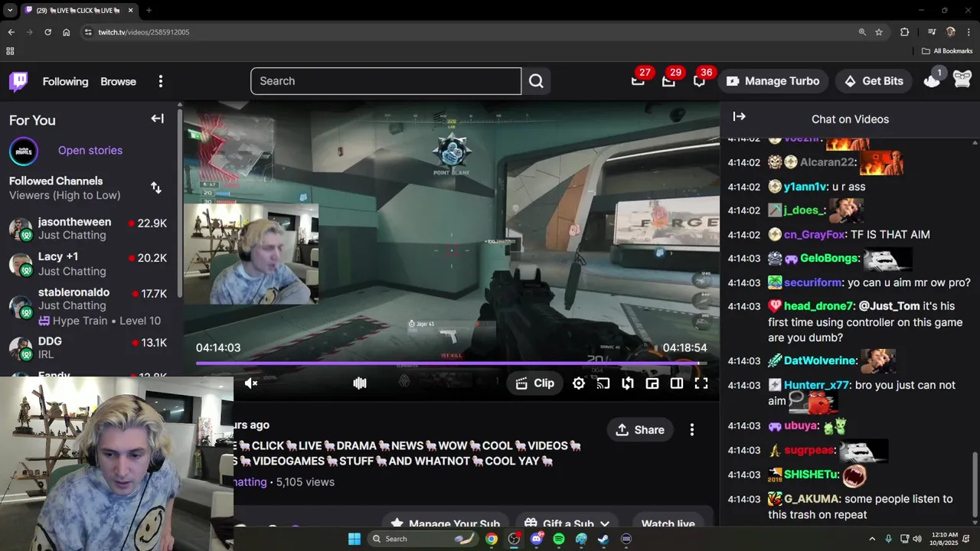
Task: Open Steam from the taskbar
Action: 603,539
